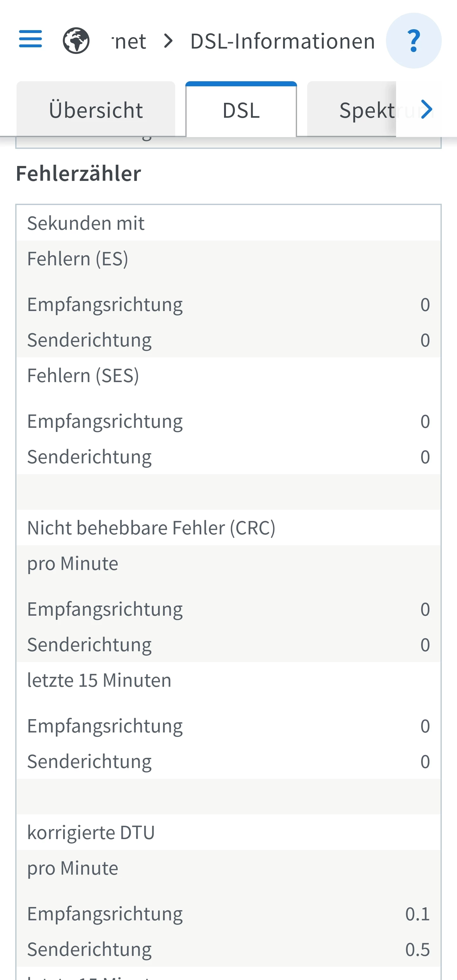The image size is (457, 980).
Task: Open the hamburger navigation menu
Action: click(30, 39)
